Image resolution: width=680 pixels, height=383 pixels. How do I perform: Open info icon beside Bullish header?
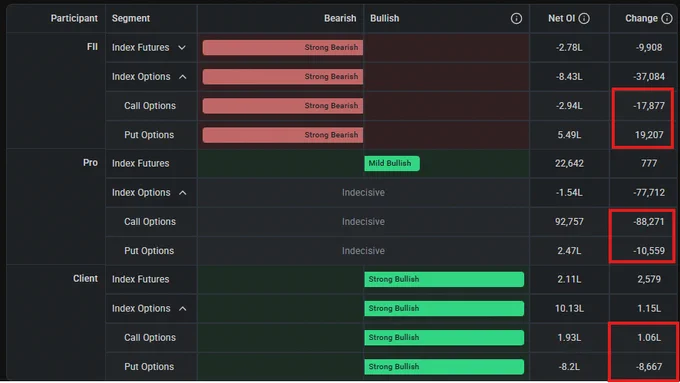(x=516, y=18)
